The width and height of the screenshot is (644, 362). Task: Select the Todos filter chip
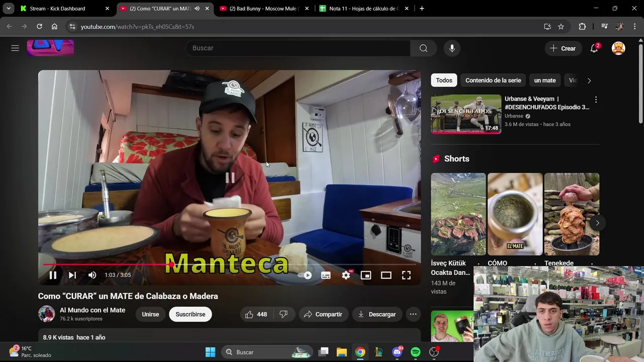444,80
